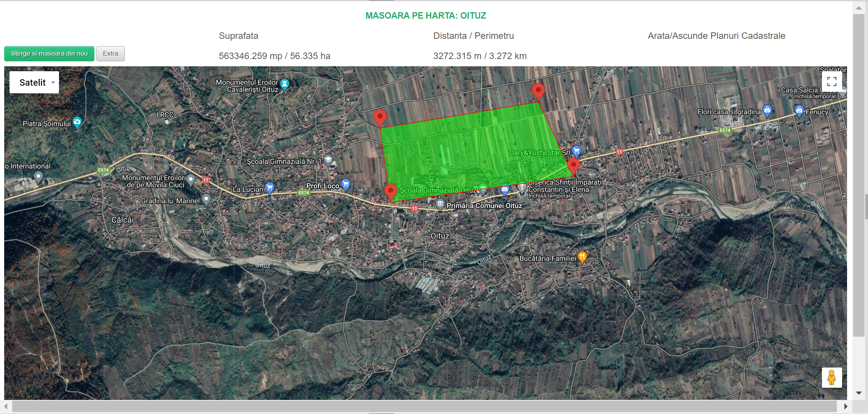868x414 pixels.
Task: Click the Street View pegman icon
Action: click(x=831, y=377)
